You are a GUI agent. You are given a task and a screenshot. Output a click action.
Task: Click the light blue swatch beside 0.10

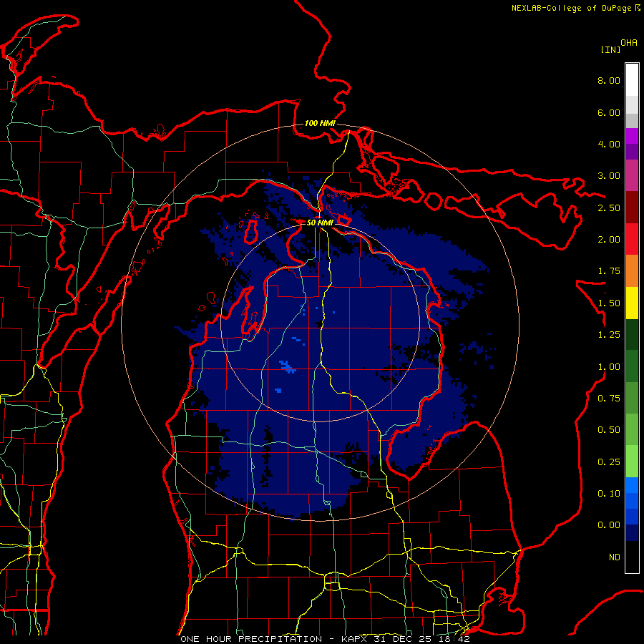(x=632, y=485)
